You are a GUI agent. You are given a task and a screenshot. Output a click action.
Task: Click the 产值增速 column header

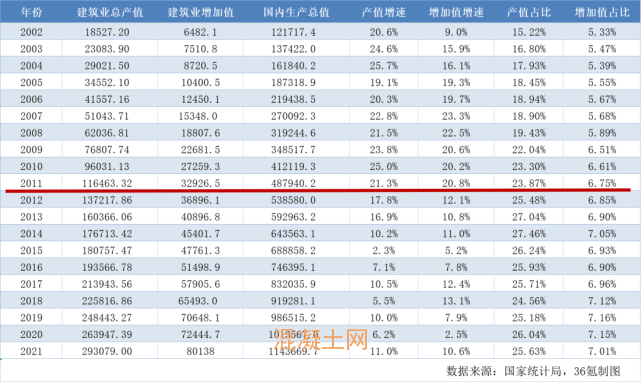coord(384,13)
